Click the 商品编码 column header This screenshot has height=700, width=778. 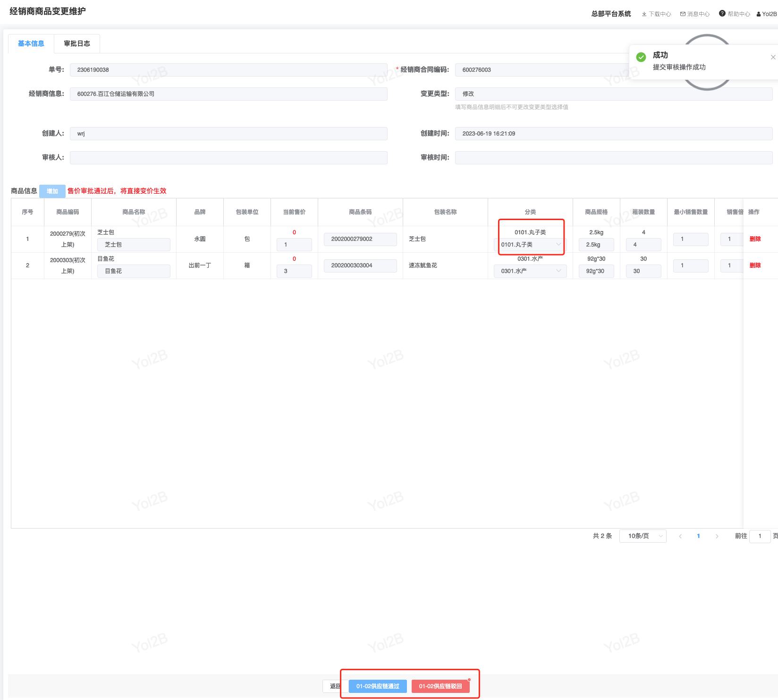pos(68,212)
